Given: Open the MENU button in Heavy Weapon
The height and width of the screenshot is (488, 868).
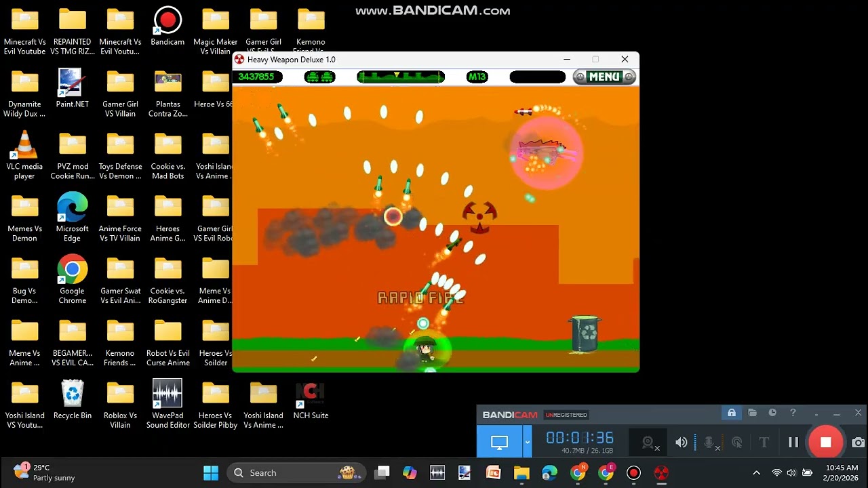Looking at the screenshot, I should (604, 77).
